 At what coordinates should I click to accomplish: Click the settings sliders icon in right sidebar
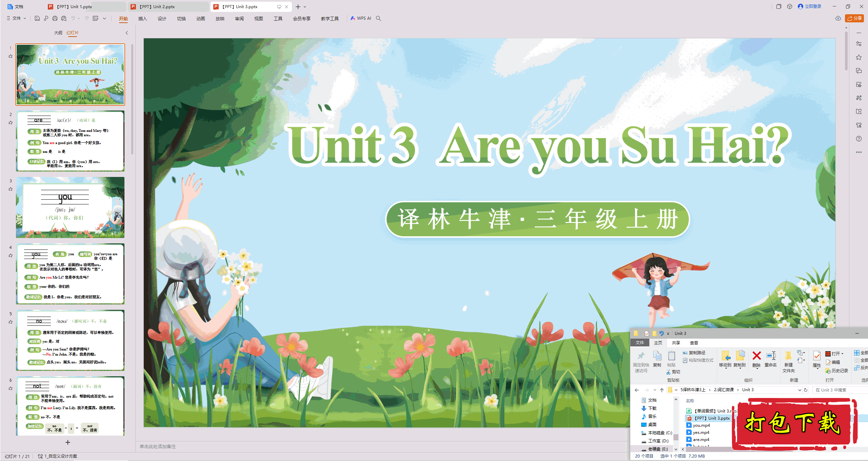859,44
